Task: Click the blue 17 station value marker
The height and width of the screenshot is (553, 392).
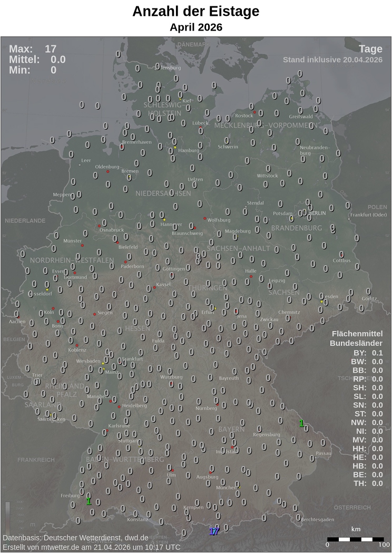Action: [x=214, y=531]
